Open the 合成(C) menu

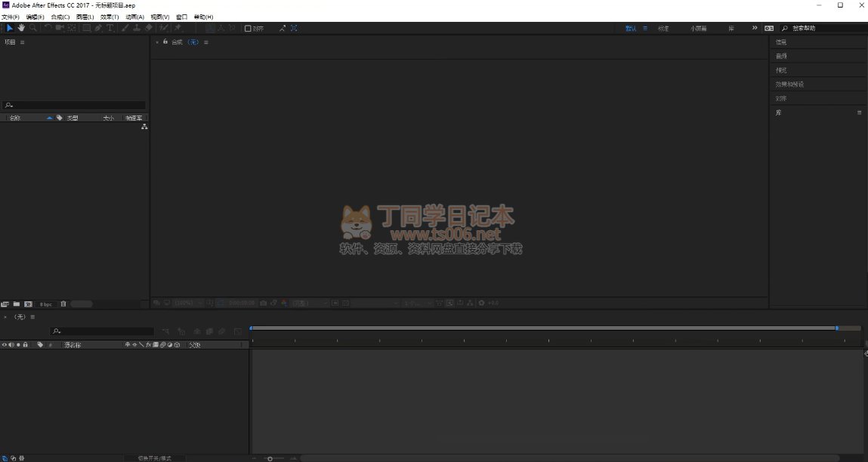click(x=60, y=17)
